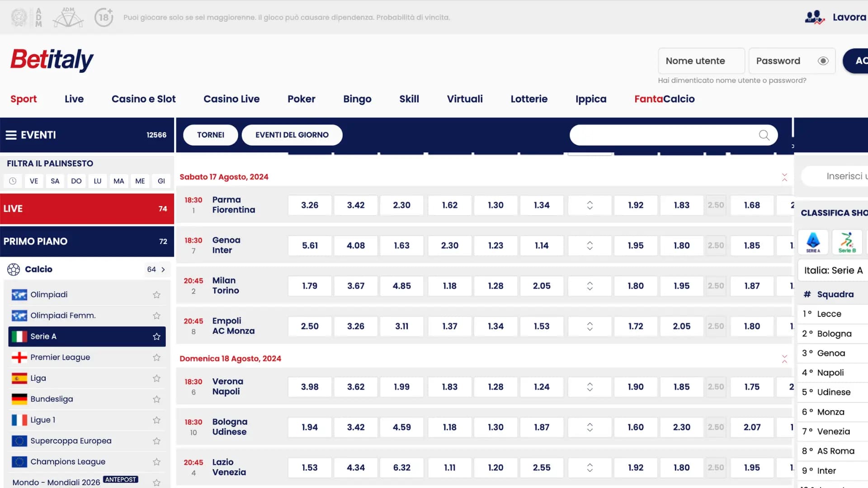Select FantaCalcio in the top navigation
The width and height of the screenshot is (868, 488).
pyautogui.click(x=664, y=99)
